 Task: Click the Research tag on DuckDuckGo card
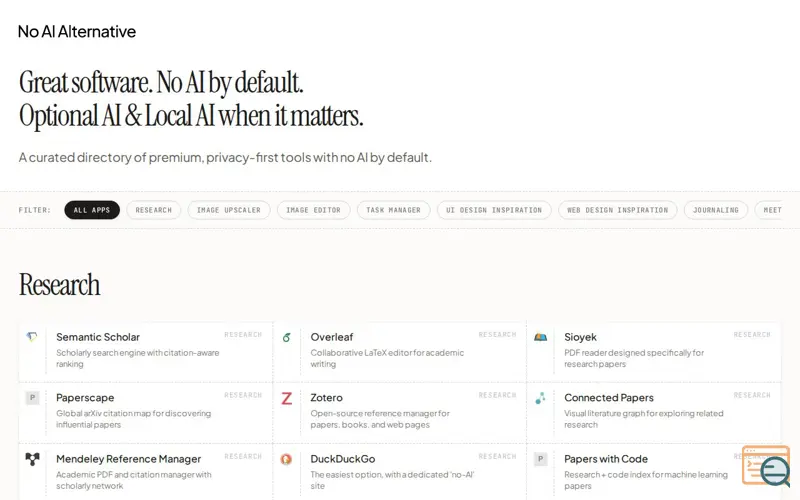[497, 457]
